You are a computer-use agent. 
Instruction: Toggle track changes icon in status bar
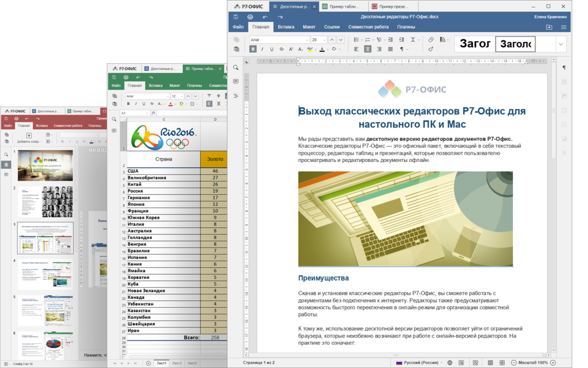[475, 363]
